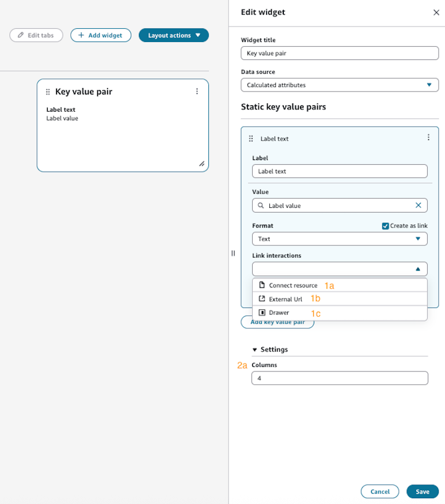
Task: Click the Add key value pair button
Action: click(x=278, y=322)
